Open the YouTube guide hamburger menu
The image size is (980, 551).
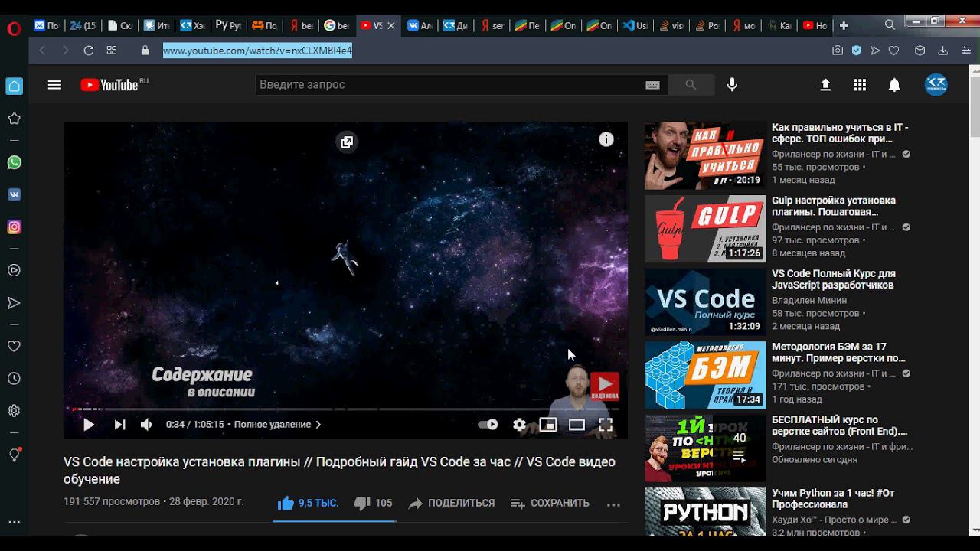coord(54,85)
